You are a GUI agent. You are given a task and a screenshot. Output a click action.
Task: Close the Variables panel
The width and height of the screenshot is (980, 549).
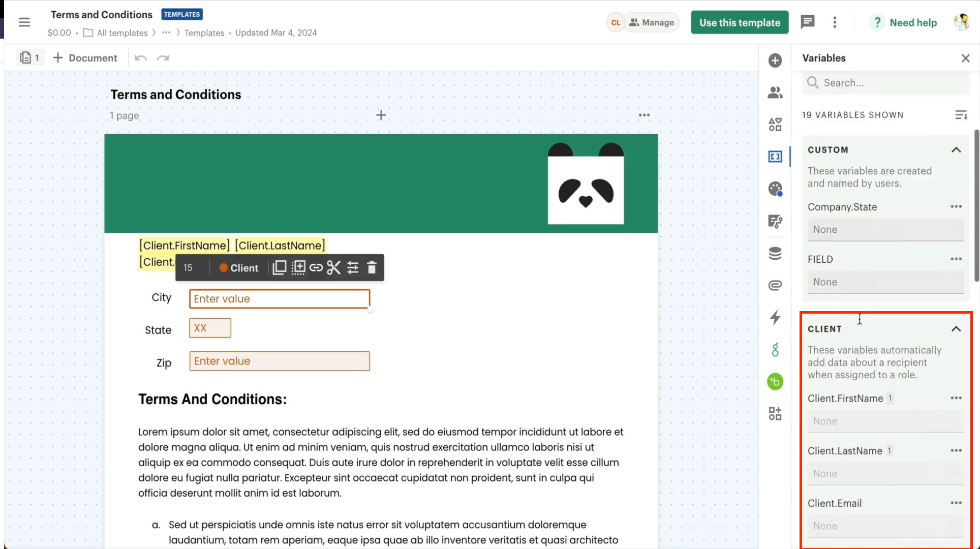point(965,58)
